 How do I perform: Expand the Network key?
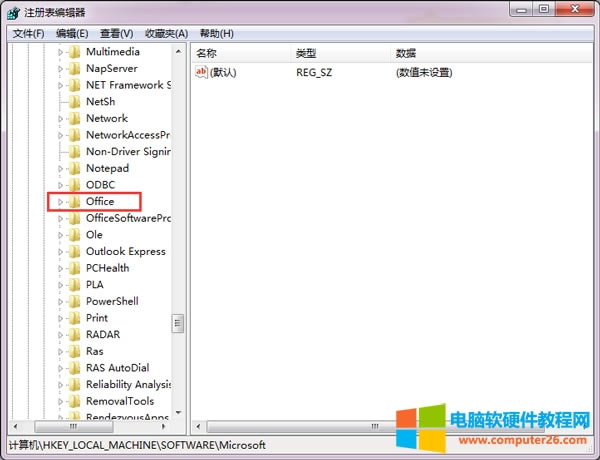coord(60,119)
